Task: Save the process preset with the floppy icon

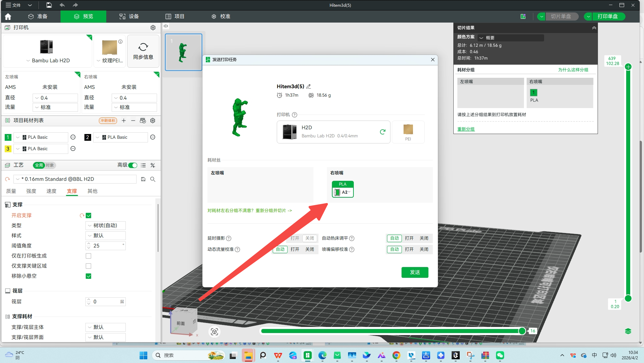Action: tap(143, 179)
